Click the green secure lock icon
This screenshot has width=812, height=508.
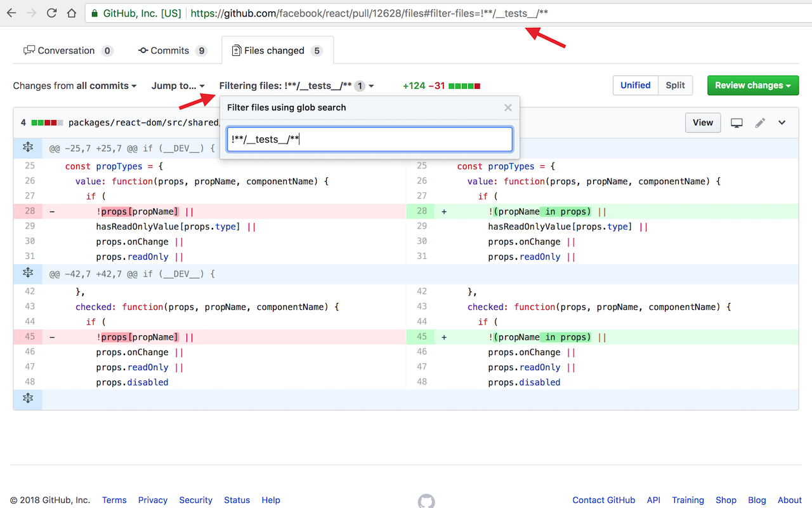tap(95, 13)
